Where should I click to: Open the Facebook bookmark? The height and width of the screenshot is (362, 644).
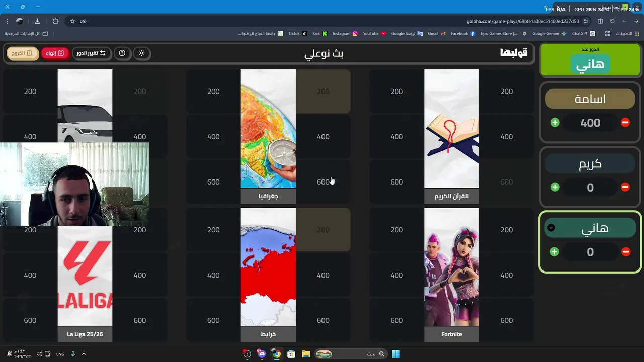tap(463, 34)
